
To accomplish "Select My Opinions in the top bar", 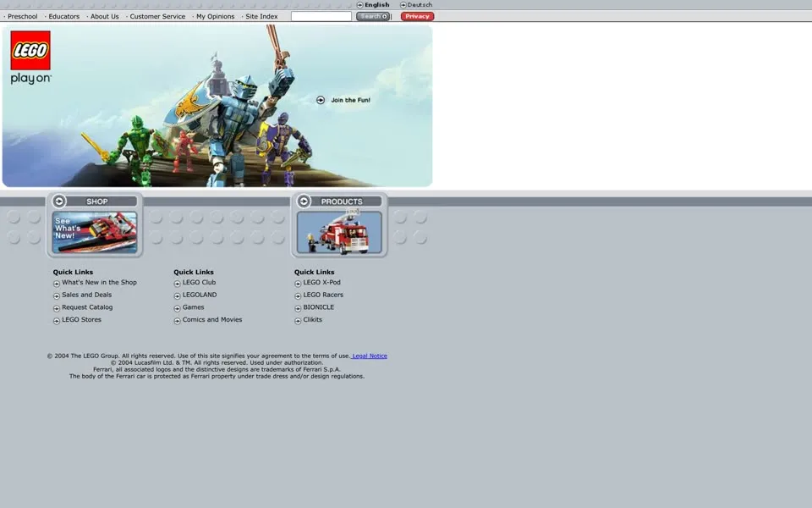I will pyautogui.click(x=216, y=16).
